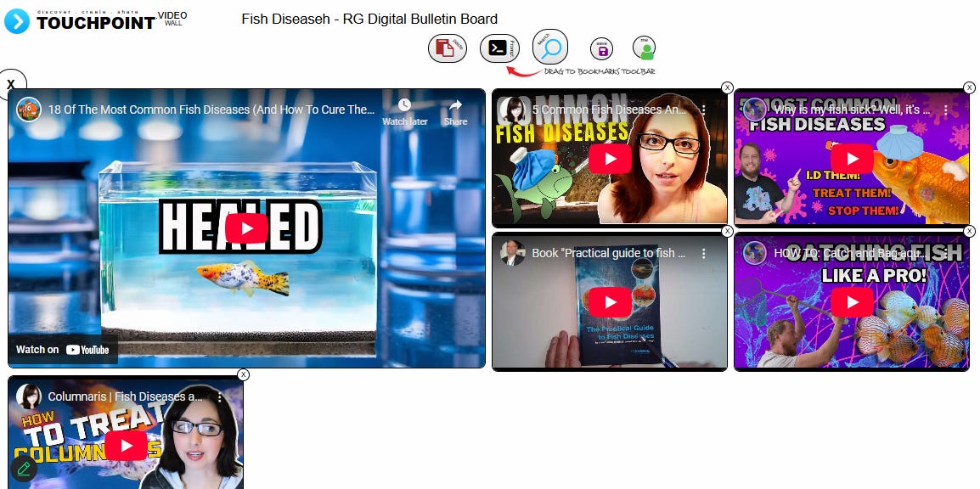Click Watch on YouTube link
The height and width of the screenshot is (489, 980).
click(63, 350)
